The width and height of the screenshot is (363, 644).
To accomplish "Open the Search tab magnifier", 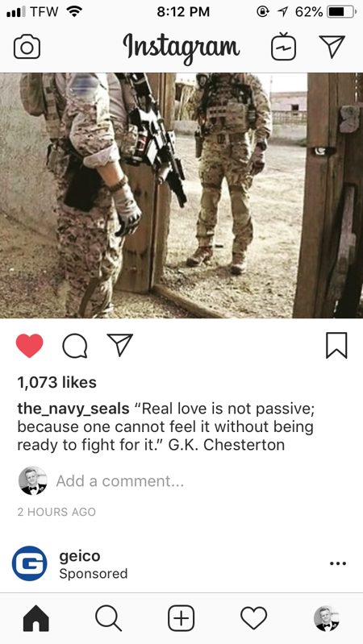I will pos(109,618).
